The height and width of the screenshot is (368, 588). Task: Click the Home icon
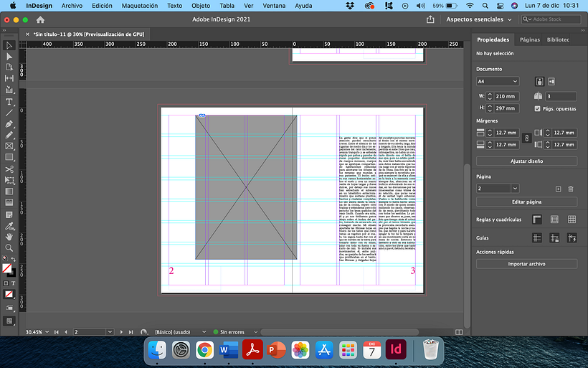click(40, 19)
